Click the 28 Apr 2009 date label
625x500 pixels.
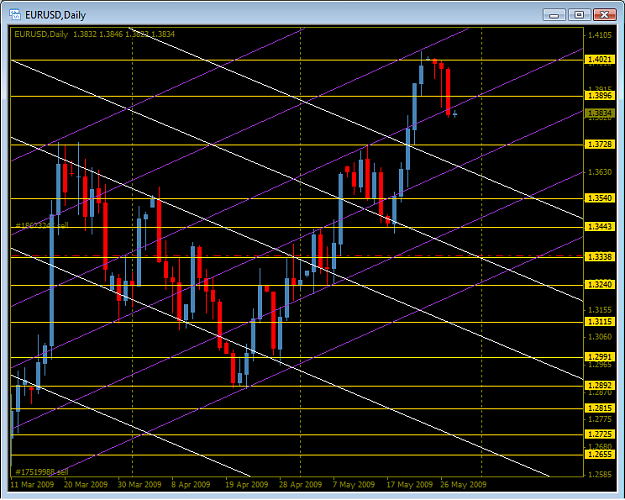tap(301, 485)
